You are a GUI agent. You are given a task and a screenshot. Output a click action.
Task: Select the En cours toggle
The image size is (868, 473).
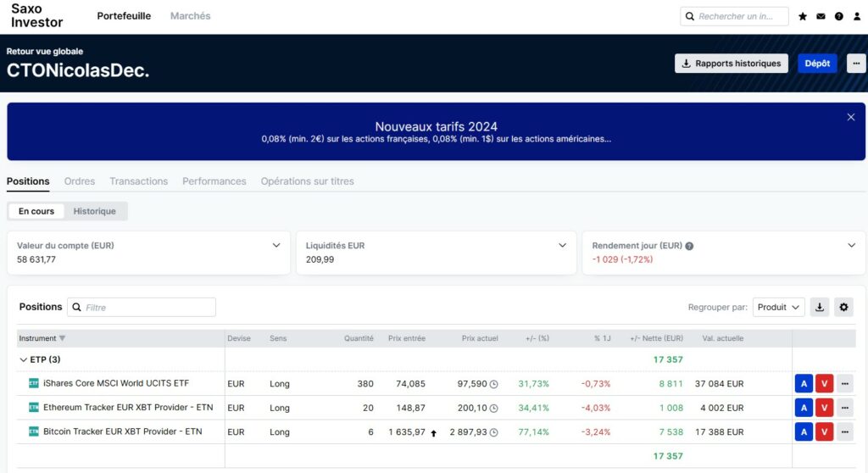(x=36, y=211)
